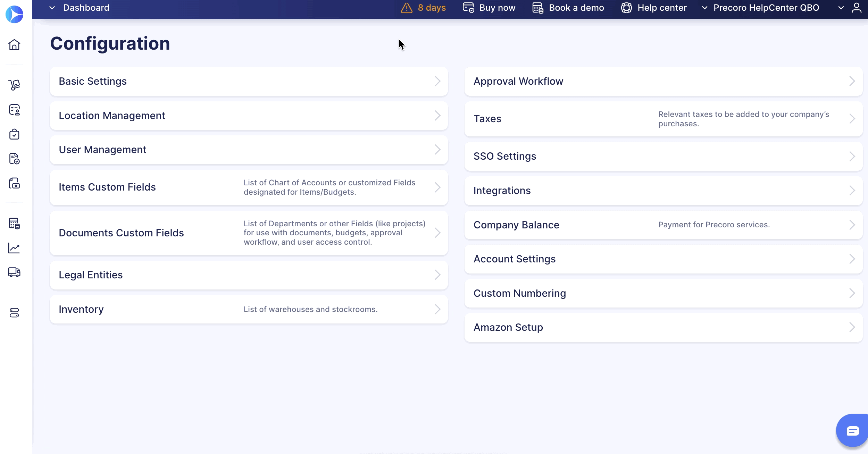Go to the Home sidebar icon
This screenshot has height=454, width=868.
(14, 45)
